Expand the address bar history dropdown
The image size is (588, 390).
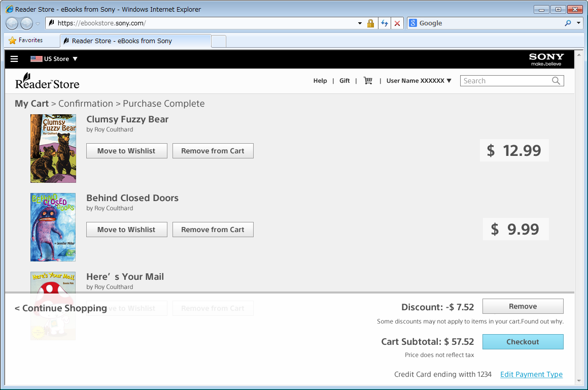360,23
